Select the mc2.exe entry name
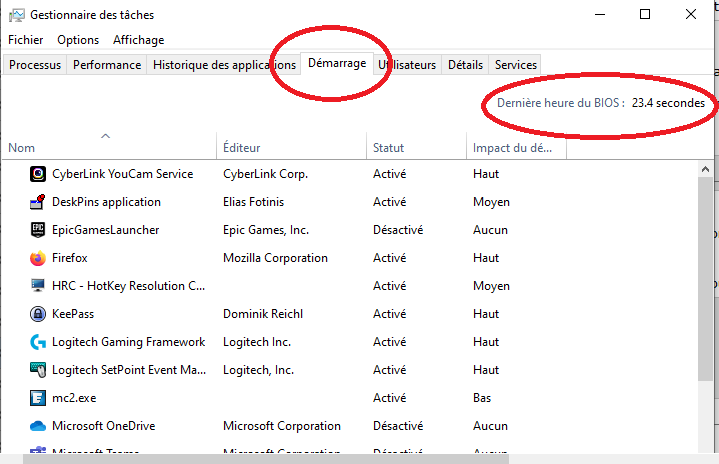719x464 pixels. coord(74,398)
